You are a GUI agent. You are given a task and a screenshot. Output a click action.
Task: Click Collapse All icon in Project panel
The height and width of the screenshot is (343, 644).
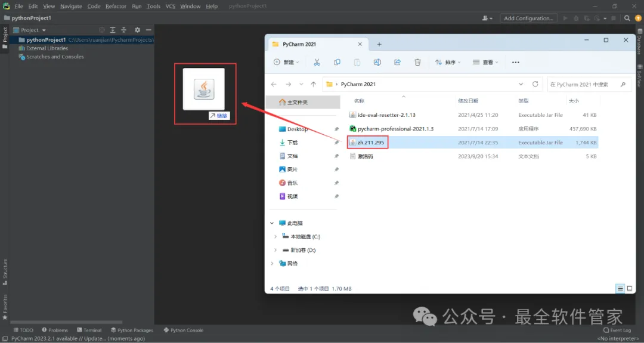coord(123,30)
